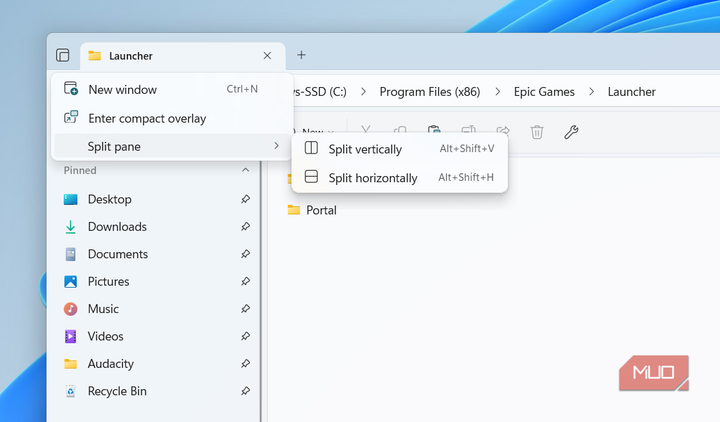The image size is (720, 422).
Task: Unpin Music using its pin icon
Action: [x=245, y=309]
